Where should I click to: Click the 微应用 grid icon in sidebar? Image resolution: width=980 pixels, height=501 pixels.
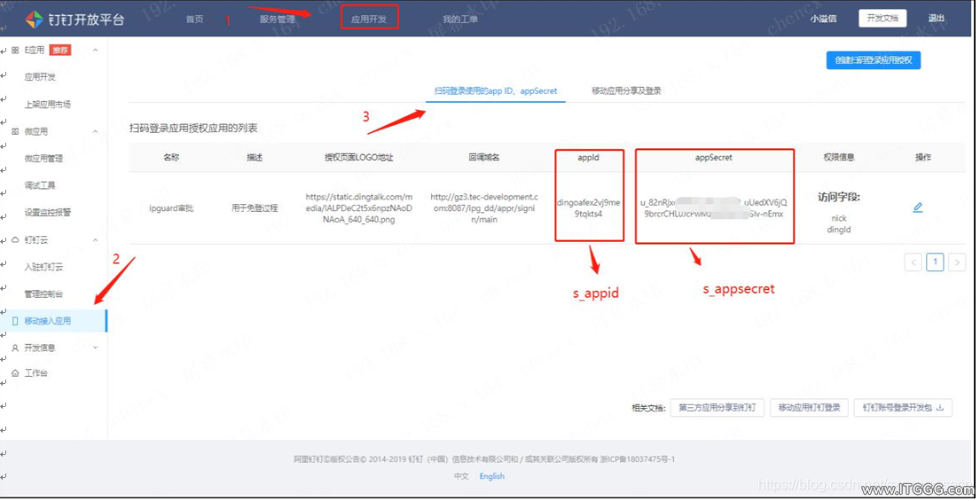[15, 131]
